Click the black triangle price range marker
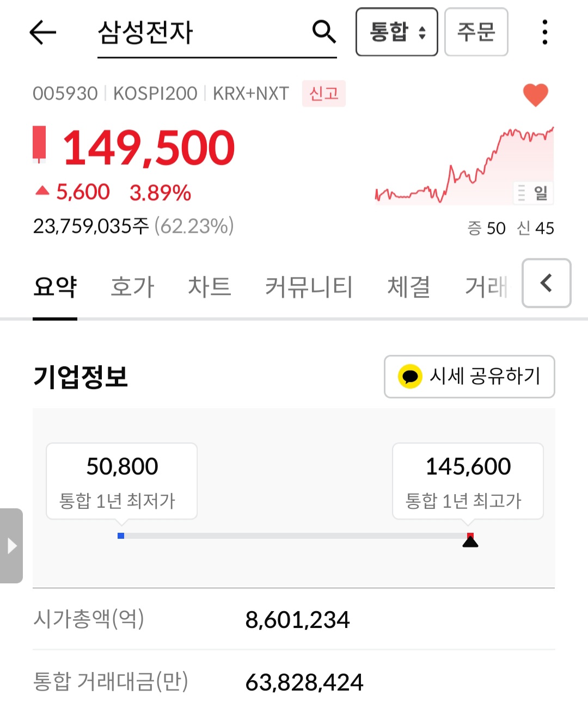This screenshot has width=588, height=708. [x=470, y=541]
